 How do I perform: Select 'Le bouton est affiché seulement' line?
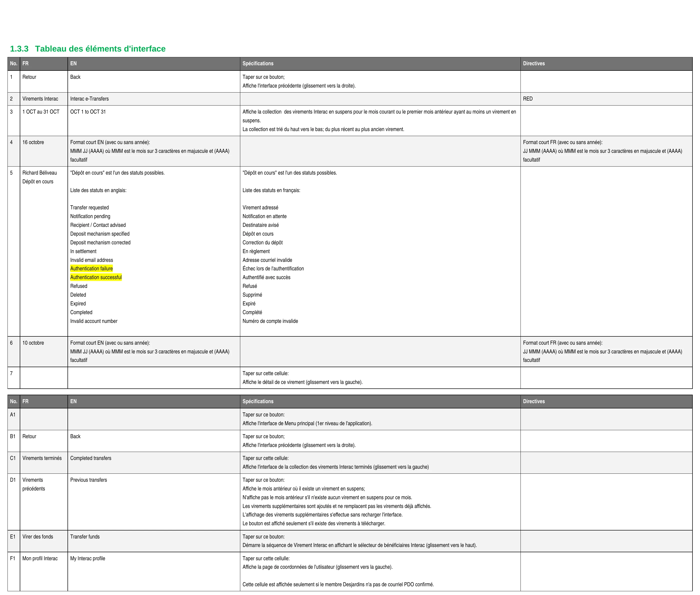[313, 523]
